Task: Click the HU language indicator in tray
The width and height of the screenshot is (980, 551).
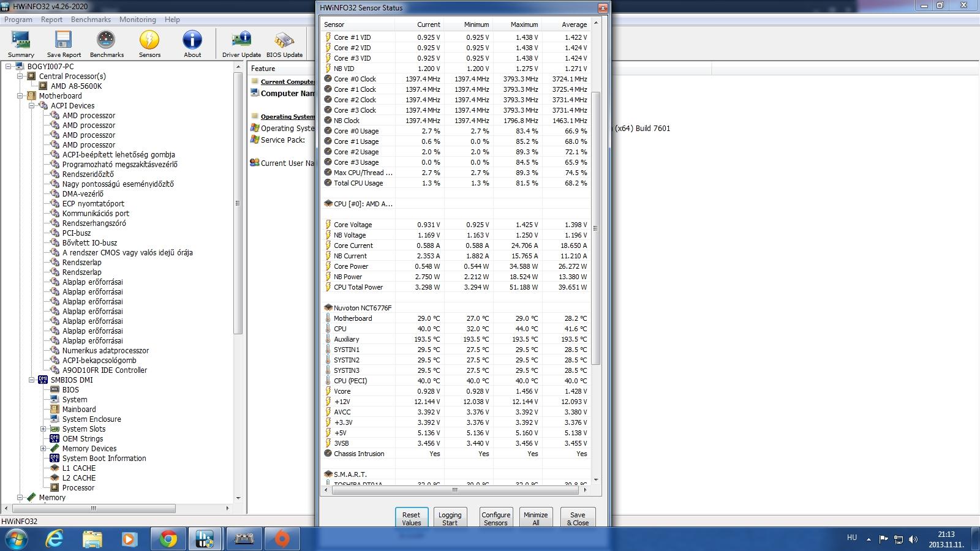Action: coord(852,538)
